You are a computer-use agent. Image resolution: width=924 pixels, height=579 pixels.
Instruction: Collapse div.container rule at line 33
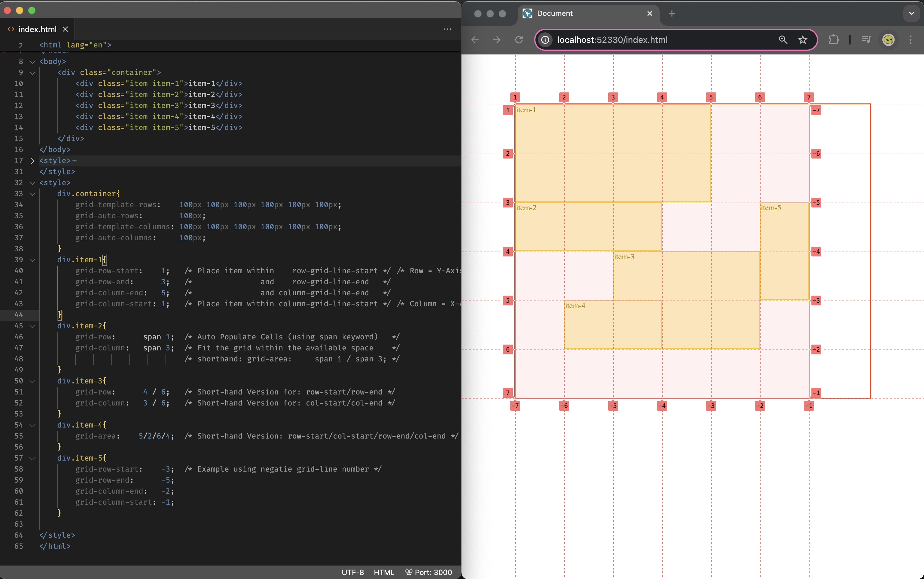click(x=32, y=194)
